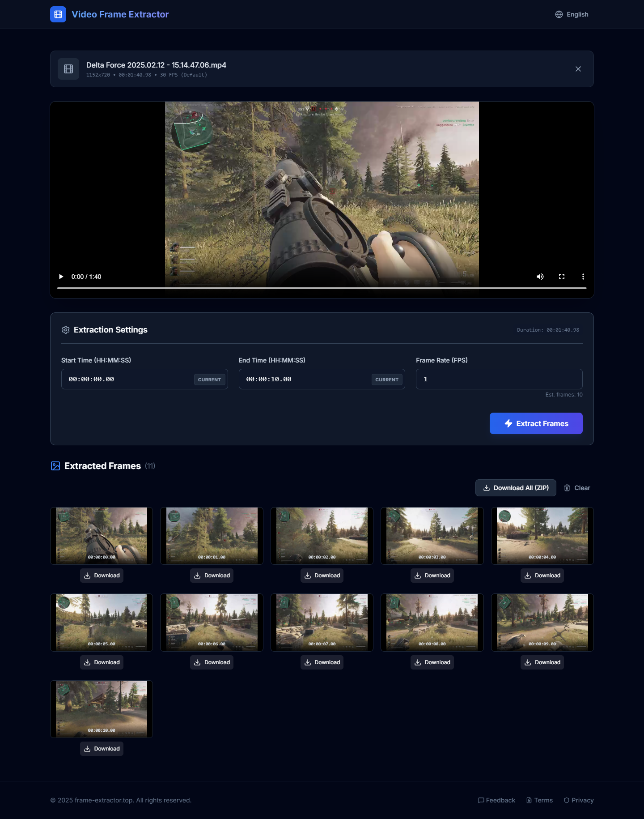Download the 00:00:06.00 frame
Viewport: 644px width, 819px height.
[212, 662]
